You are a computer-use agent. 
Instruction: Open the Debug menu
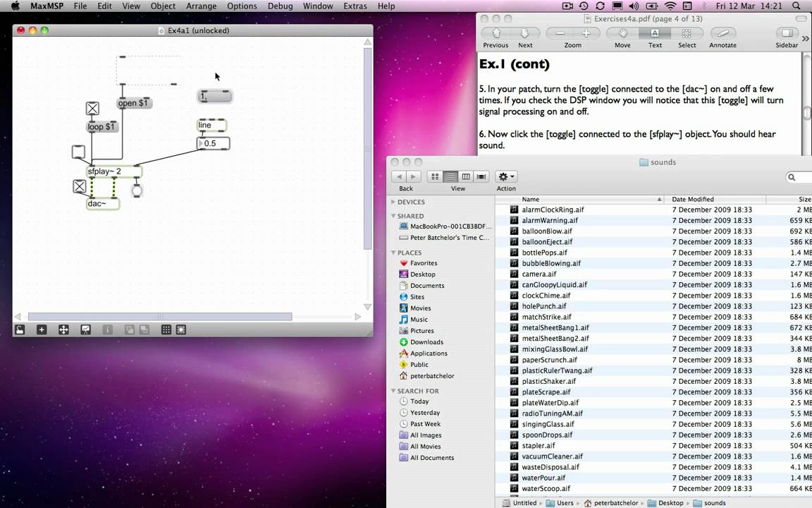280,6
